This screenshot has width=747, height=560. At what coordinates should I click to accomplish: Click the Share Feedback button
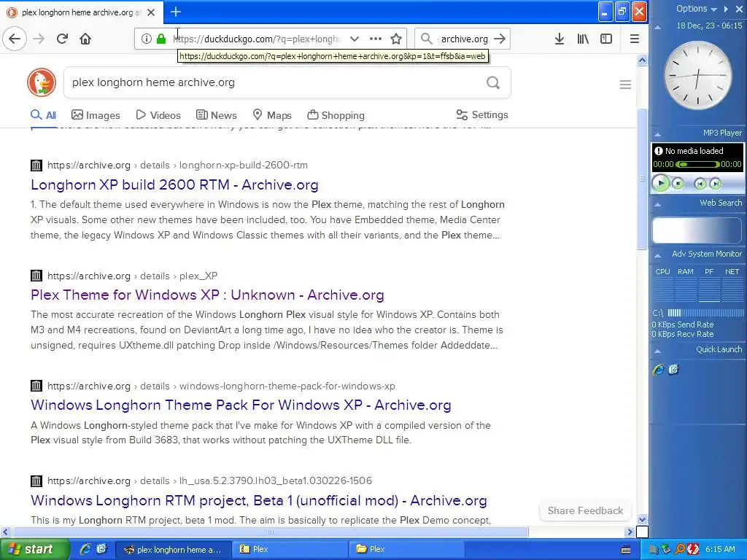pyautogui.click(x=585, y=510)
